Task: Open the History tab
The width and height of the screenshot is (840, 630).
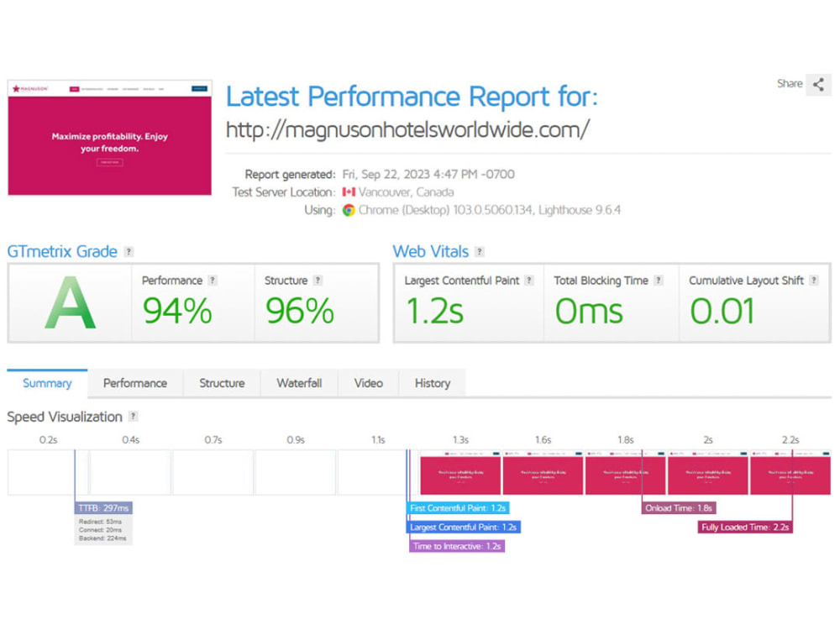Action: pos(432,383)
